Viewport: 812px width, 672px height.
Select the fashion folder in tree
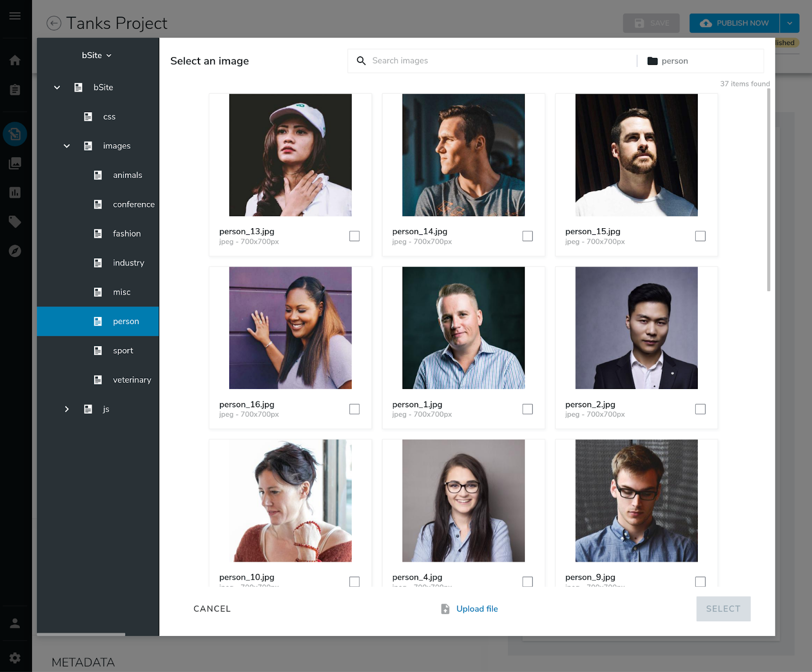[126, 234]
